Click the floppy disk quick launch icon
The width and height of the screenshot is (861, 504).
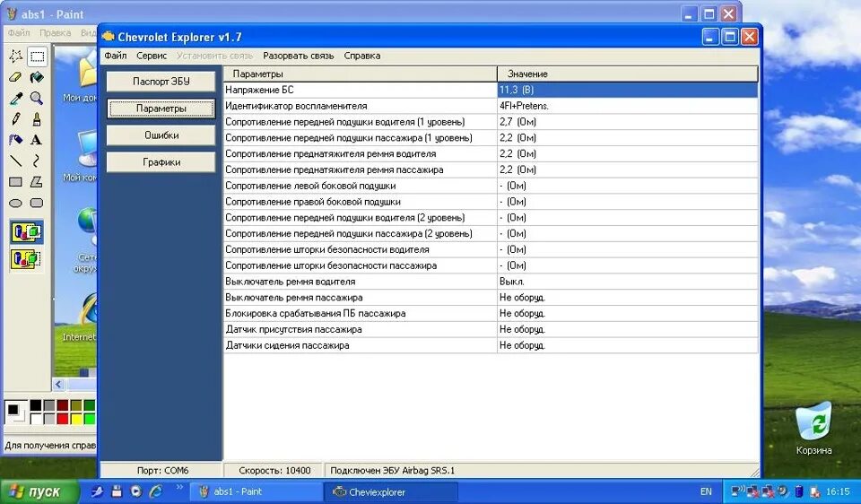click(x=117, y=491)
